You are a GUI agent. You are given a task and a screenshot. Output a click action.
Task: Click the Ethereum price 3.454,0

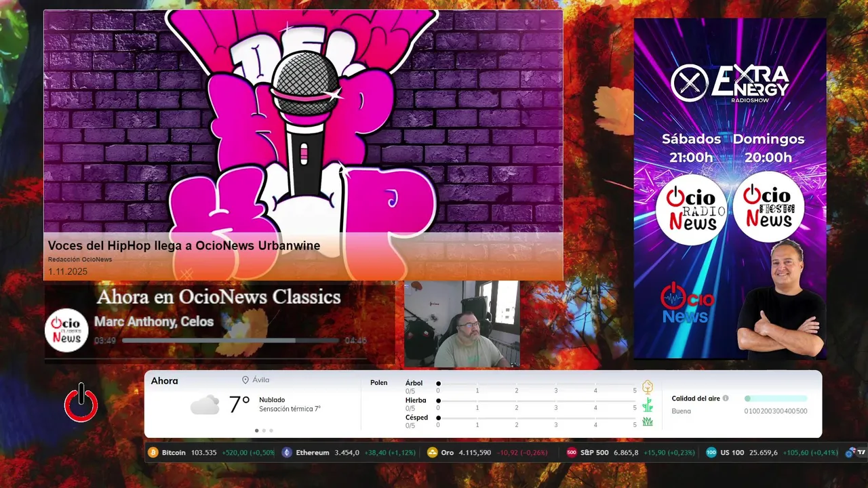click(x=347, y=452)
